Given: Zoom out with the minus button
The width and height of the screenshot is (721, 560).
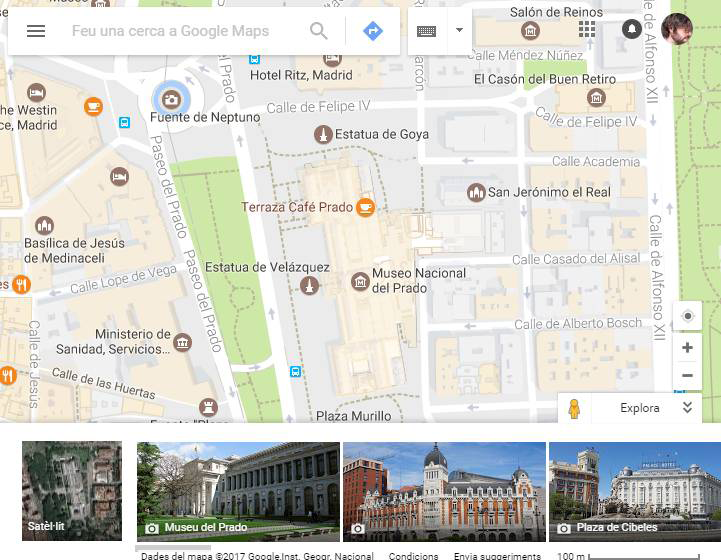Looking at the screenshot, I should pyautogui.click(x=687, y=376).
